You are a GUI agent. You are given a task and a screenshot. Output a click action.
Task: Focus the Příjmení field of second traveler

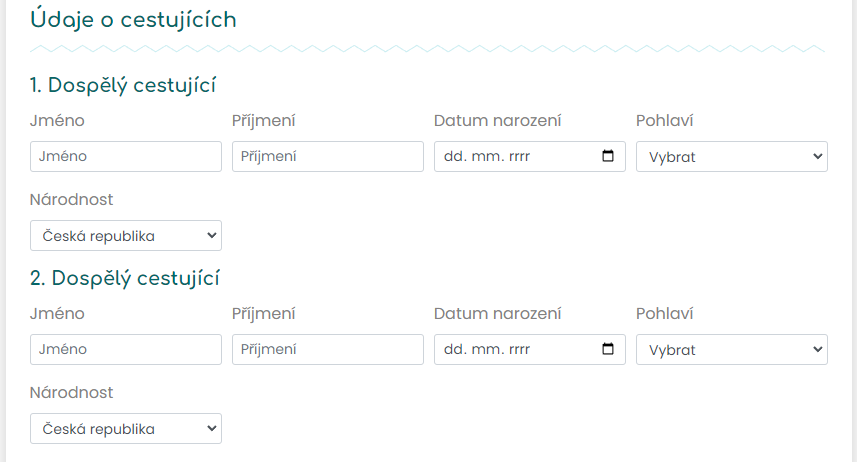tap(328, 349)
